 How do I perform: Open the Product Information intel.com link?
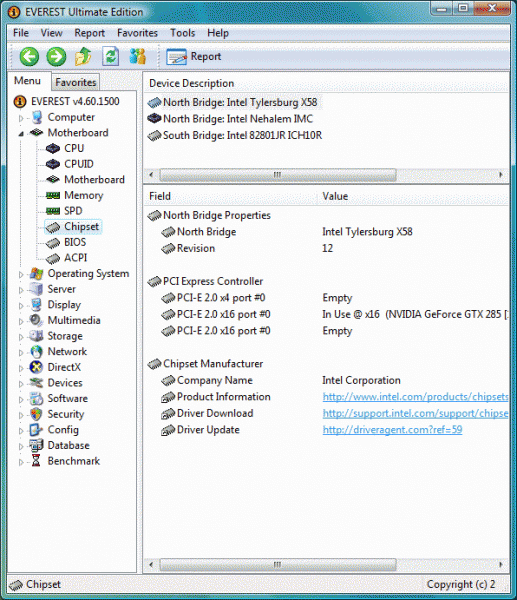point(415,397)
